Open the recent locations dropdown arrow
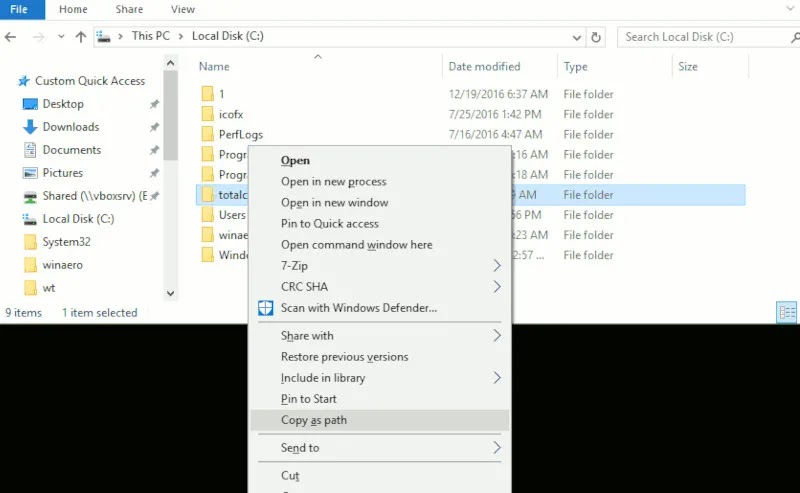The width and height of the screenshot is (800, 493). [x=61, y=37]
